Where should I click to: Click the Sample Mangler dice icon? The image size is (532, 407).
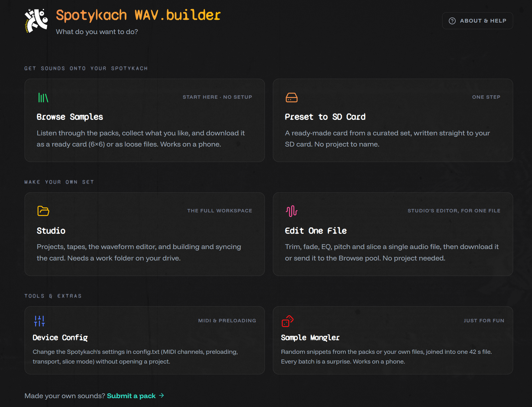[x=288, y=321]
